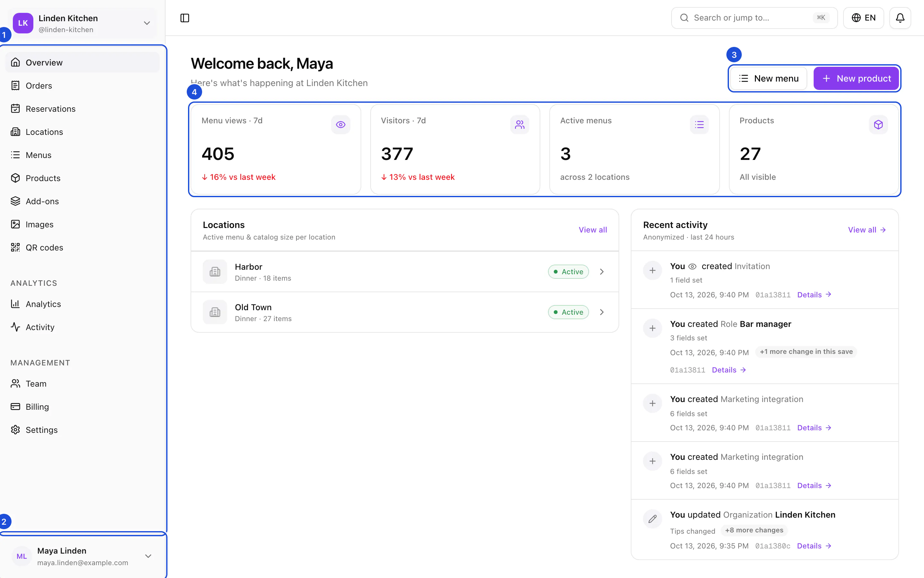Click the people icon on Visitors card
Viewport: 924px width, 578px height.
tap(520, 125)
